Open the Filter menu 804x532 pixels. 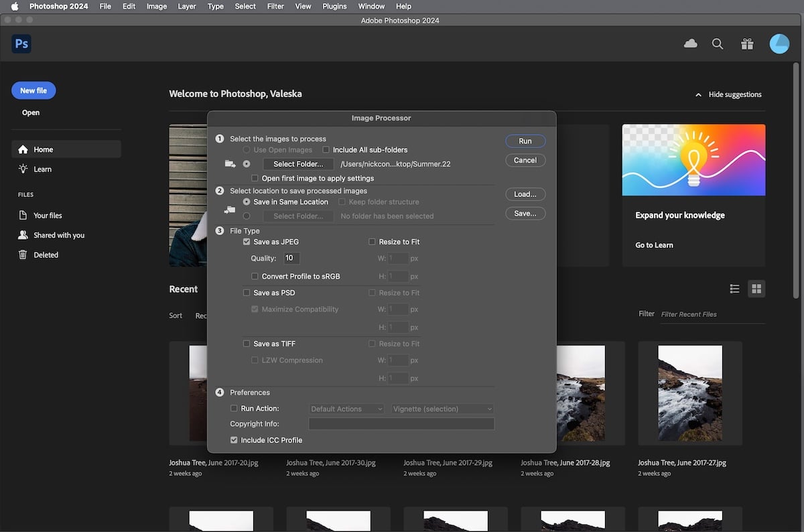[275, 6]
